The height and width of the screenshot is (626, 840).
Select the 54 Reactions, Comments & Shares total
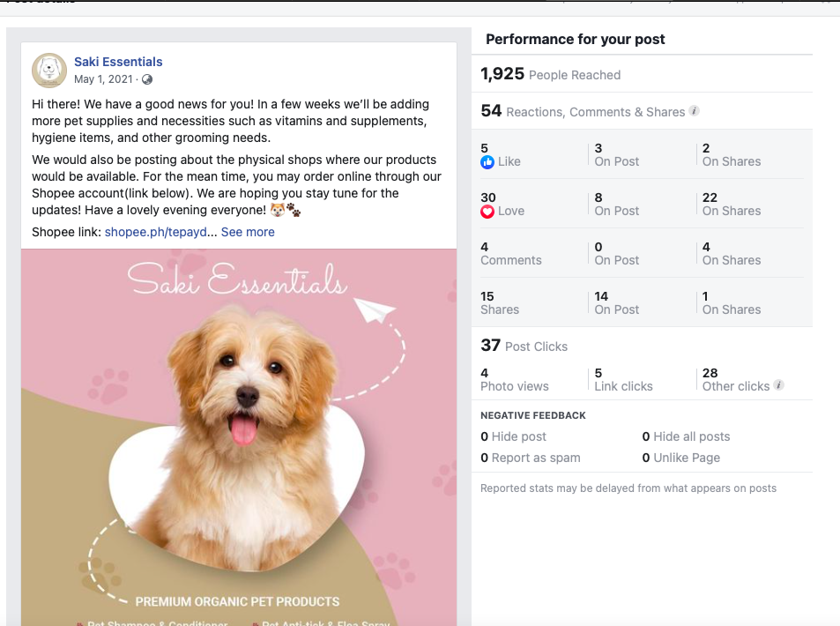(583, 111)
